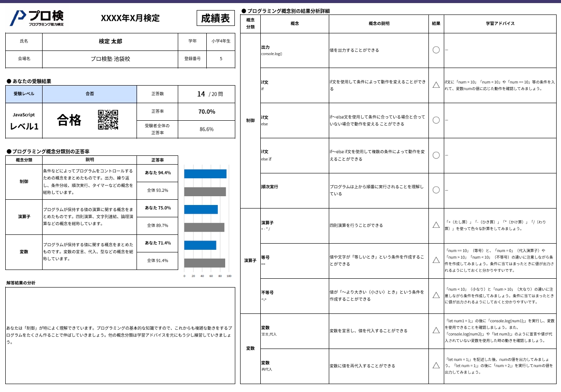This screenshot has height=392, width=561.
Task: Click the triangle result mark for 等号 ==
Action: [x=436, y=260]
